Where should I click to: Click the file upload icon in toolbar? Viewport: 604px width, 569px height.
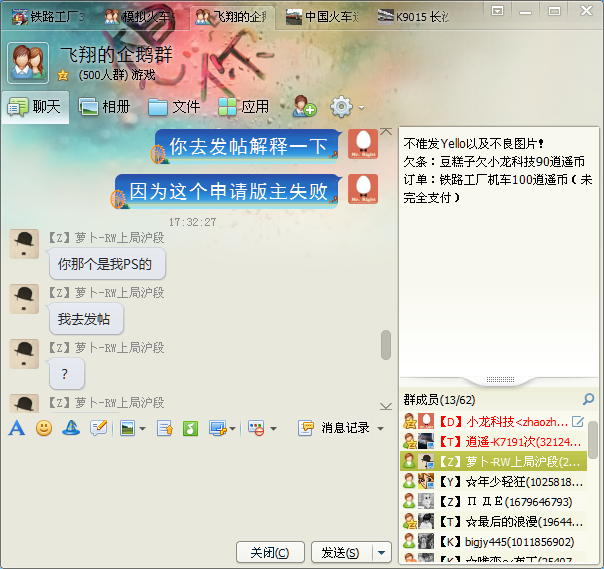click(165, 428)
